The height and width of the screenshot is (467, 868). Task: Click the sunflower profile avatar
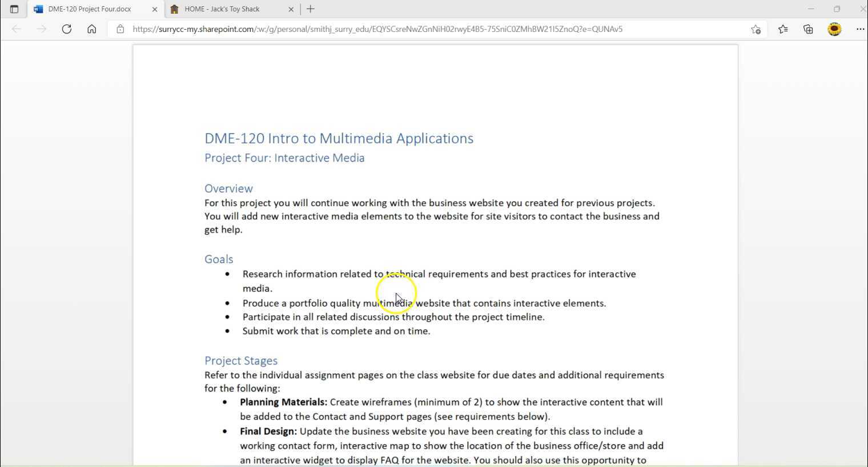(834, 29)
